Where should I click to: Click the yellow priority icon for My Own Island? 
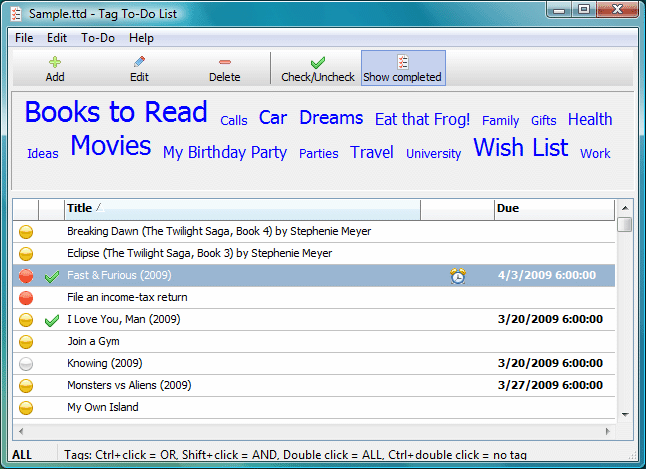coord(26,408)
